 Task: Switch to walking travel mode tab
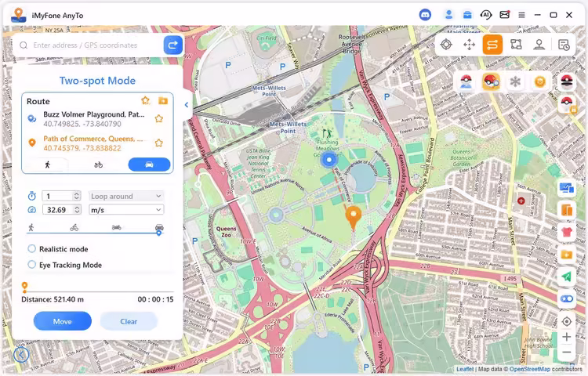(x=47, y=164)
